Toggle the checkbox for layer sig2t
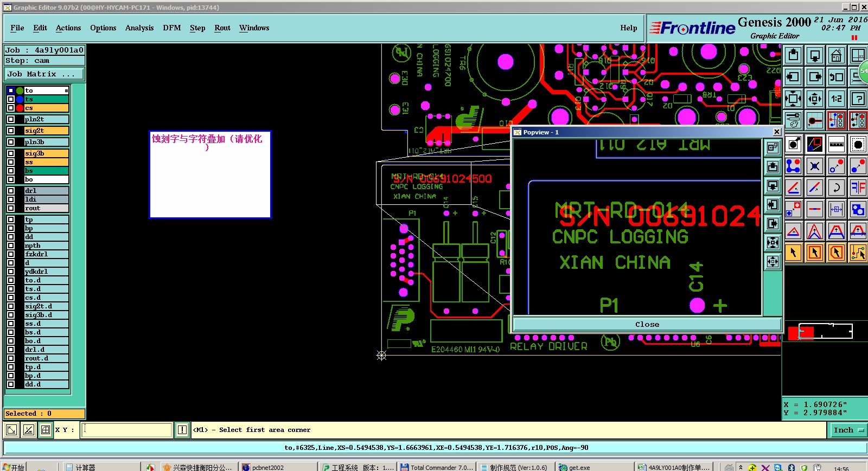The image size is (868, 471). (11, 131)
